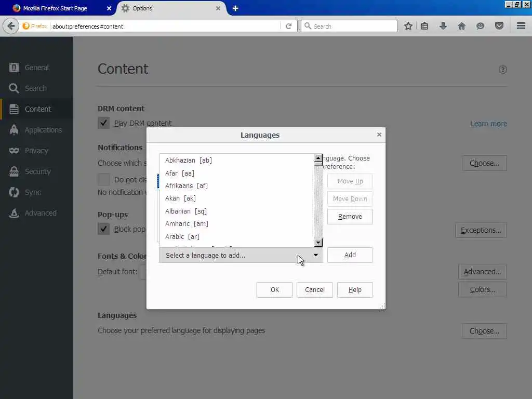The width and height of the screenshot is (532, 399).
Task: Click language list scroll down arrow
Action: 318,242
